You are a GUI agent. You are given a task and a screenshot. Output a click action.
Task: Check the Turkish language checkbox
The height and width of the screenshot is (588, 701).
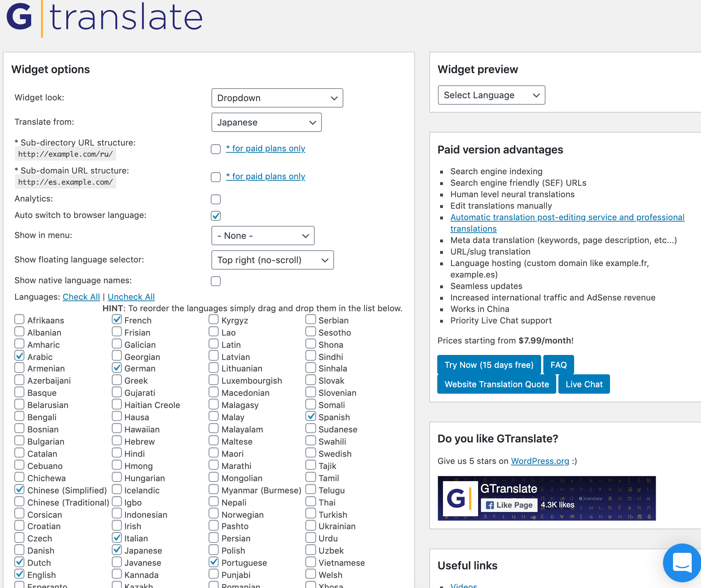coord(311,513)
